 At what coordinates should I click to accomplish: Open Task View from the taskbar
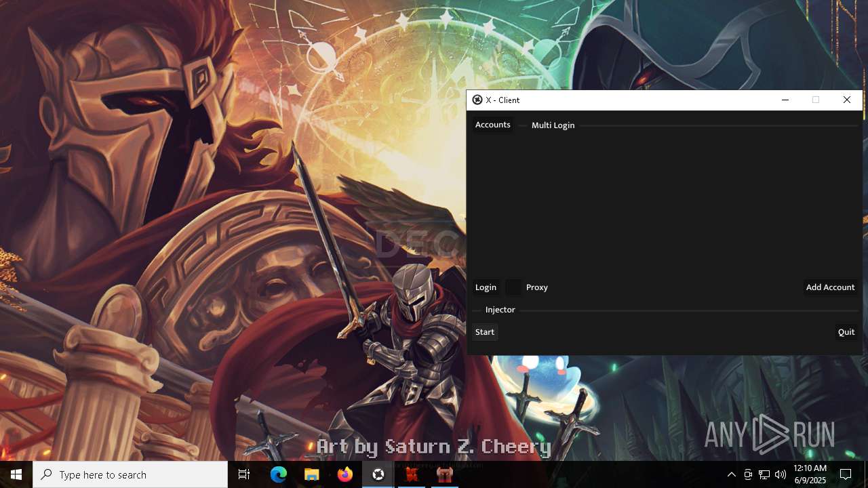[x=244, y=474]
